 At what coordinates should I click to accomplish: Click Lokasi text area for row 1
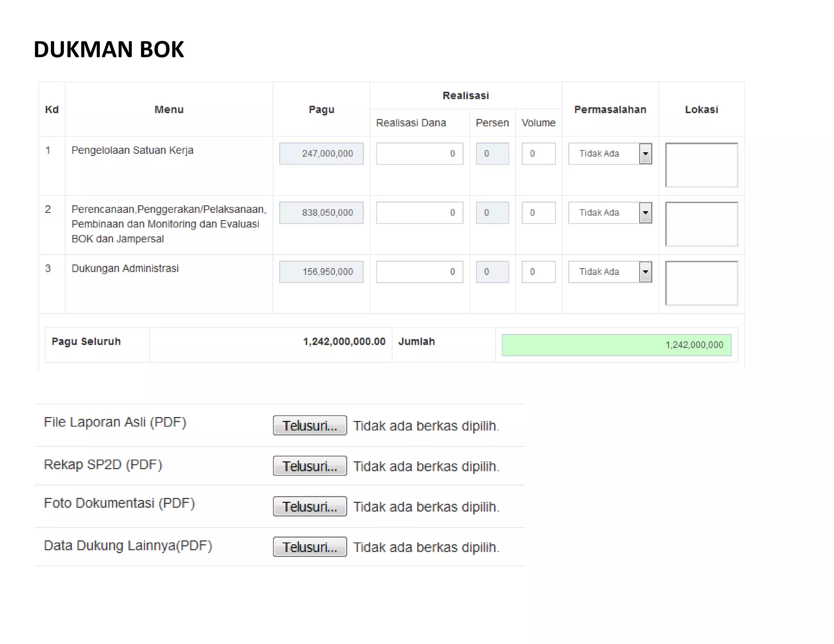click(701, 165)
